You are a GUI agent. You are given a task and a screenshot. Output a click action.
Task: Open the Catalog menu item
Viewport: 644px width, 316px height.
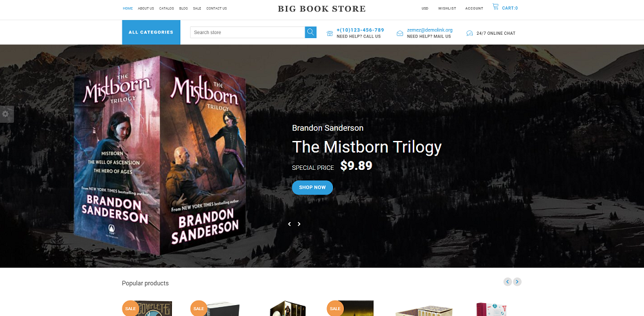tap(166, 8)
